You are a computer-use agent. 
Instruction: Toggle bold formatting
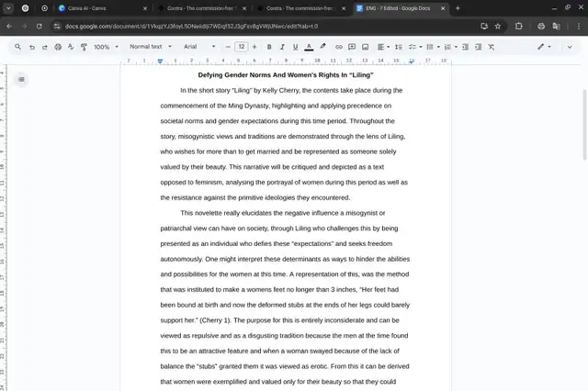[x=269, y=47]
